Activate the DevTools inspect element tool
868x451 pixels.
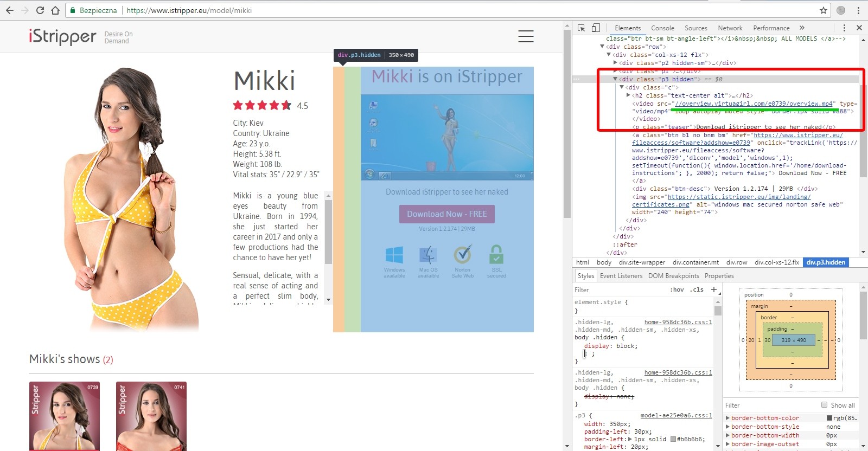[x=582, y=28]
